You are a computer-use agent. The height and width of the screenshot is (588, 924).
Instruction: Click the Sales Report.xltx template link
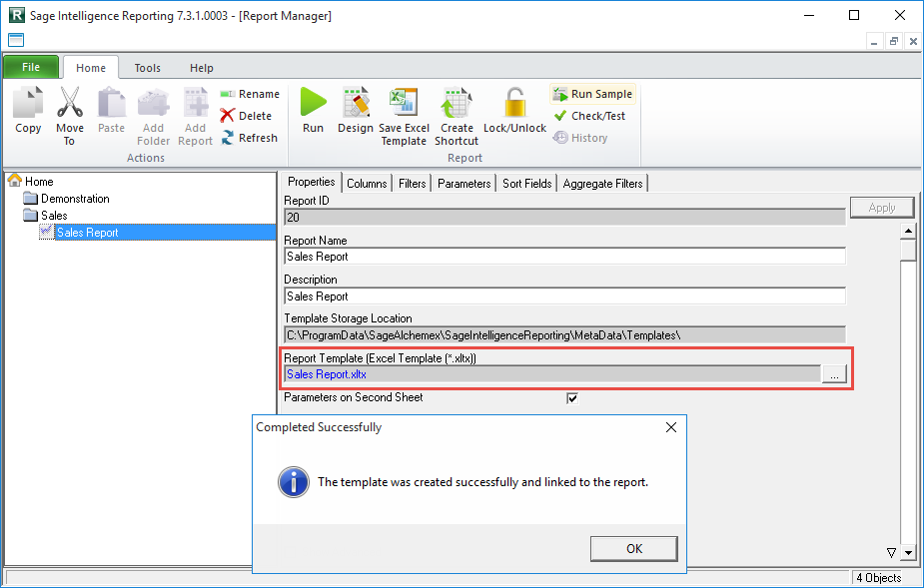pyautogui.click(x=327, y=374)
